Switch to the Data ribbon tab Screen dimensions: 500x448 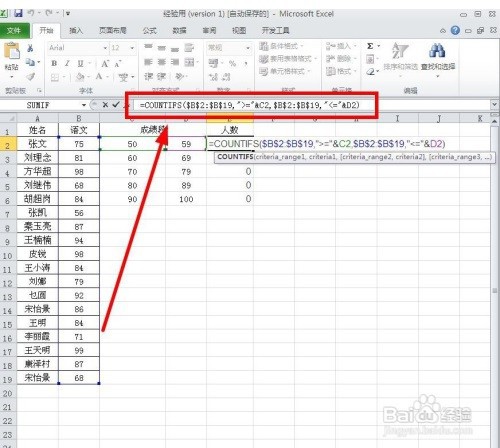(x=179, y=31)
